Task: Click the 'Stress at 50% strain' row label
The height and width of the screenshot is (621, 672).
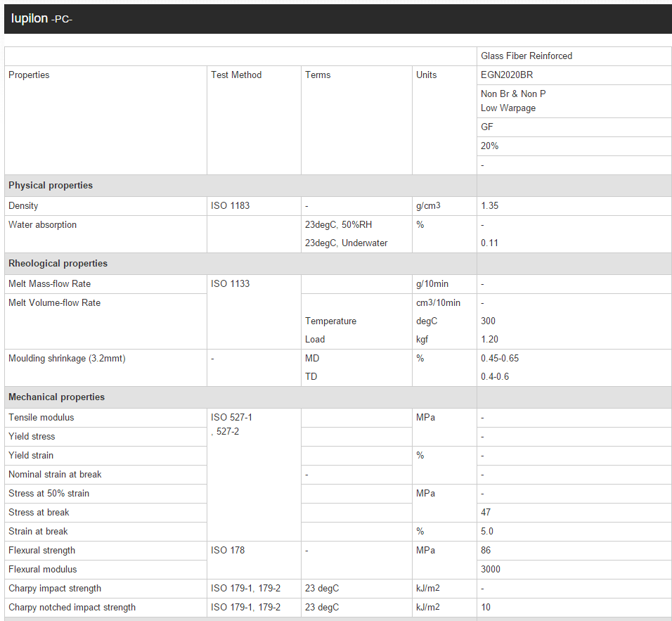Action: [x=49, y=493]
